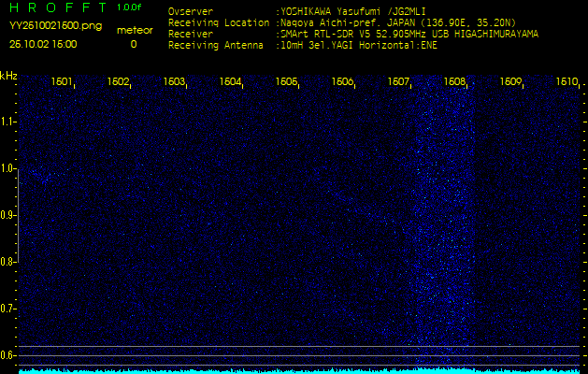Screen dimensions: 588x374
Task: Click the timestamp 26.10.02 16:00
Action: [43, 44]
